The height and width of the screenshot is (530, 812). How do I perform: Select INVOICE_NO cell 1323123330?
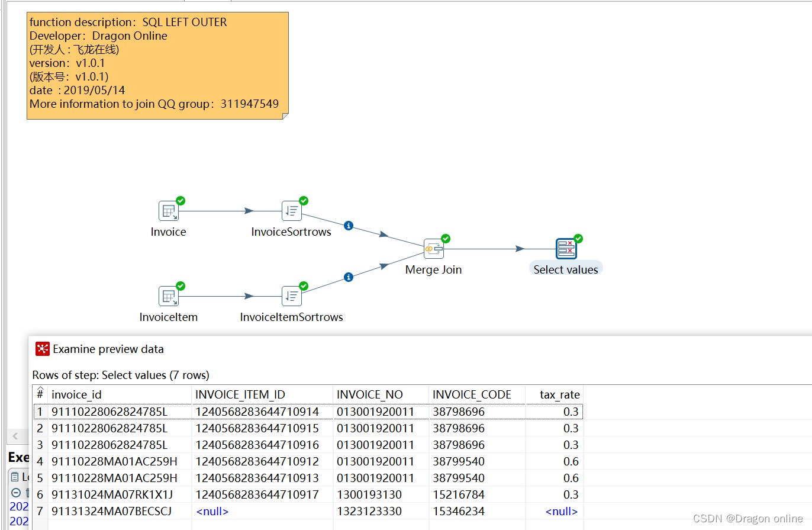click(x=381, y=511)
